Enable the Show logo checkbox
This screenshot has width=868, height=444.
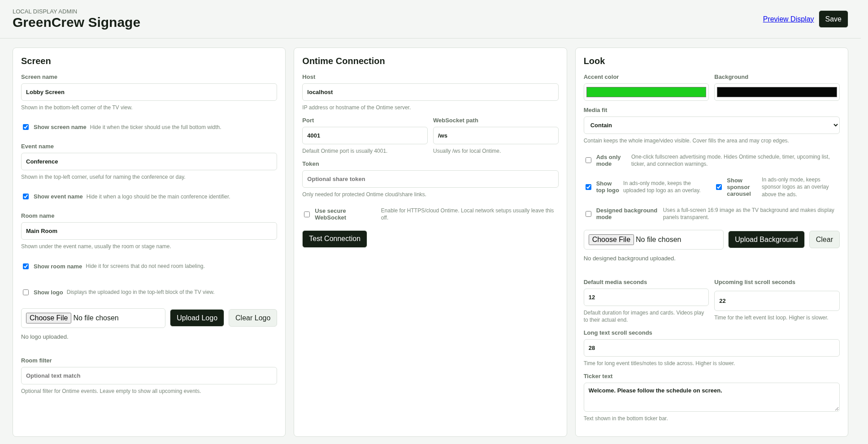point(26,293)
